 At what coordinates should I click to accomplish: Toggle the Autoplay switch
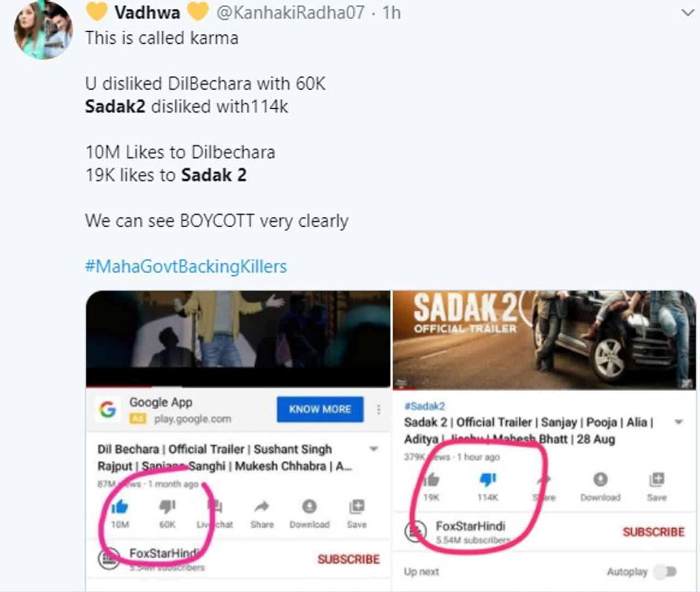666,572
